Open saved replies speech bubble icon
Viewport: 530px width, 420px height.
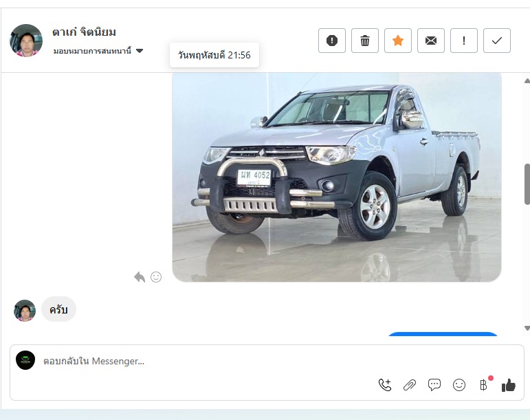click(x=434, y=385)
